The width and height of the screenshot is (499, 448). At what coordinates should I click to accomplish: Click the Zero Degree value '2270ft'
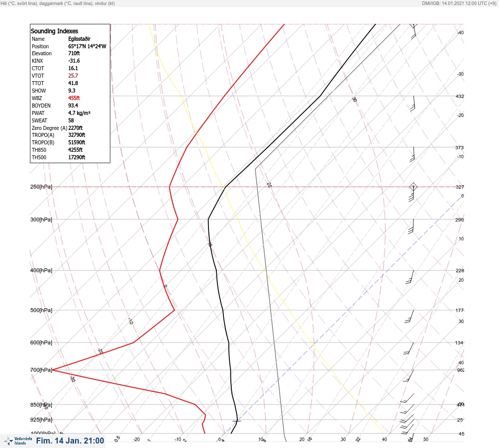(76, 128)
